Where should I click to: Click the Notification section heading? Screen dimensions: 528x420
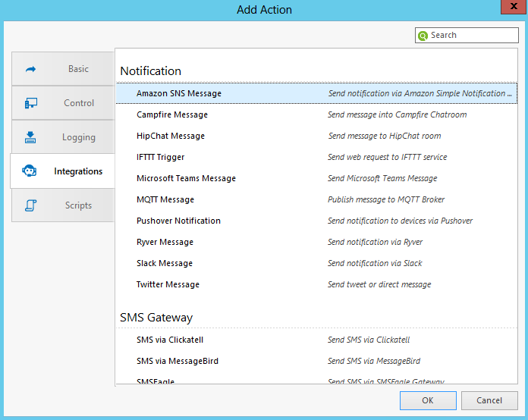coord(150,71)
